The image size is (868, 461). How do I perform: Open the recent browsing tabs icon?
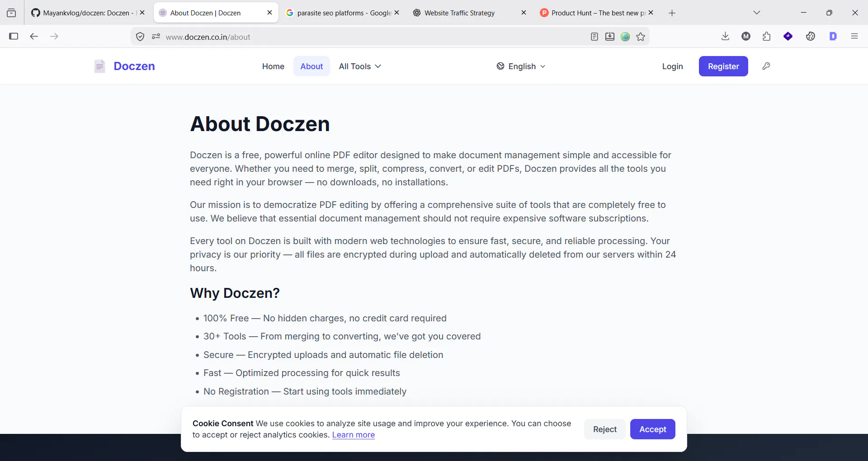click(11, 13)
